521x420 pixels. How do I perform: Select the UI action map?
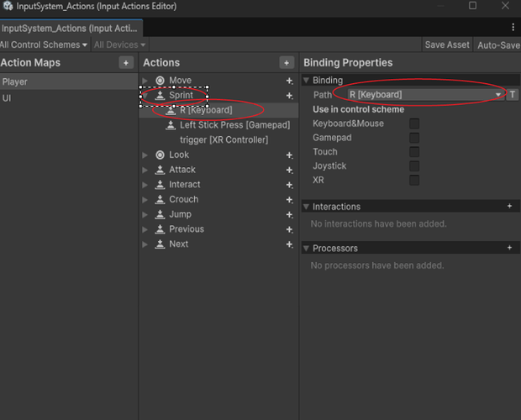tap(7, 98)
